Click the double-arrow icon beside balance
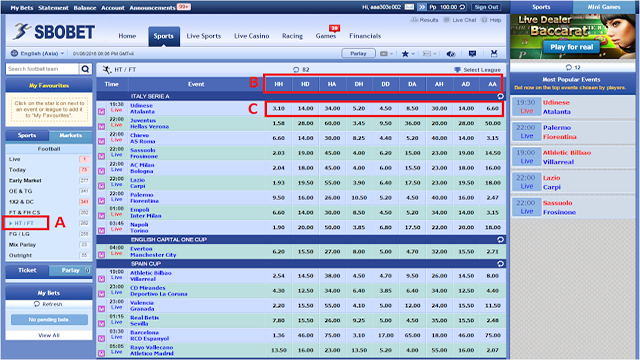The image size is (640, 360). pyautogui.click(x=422, y=7)
